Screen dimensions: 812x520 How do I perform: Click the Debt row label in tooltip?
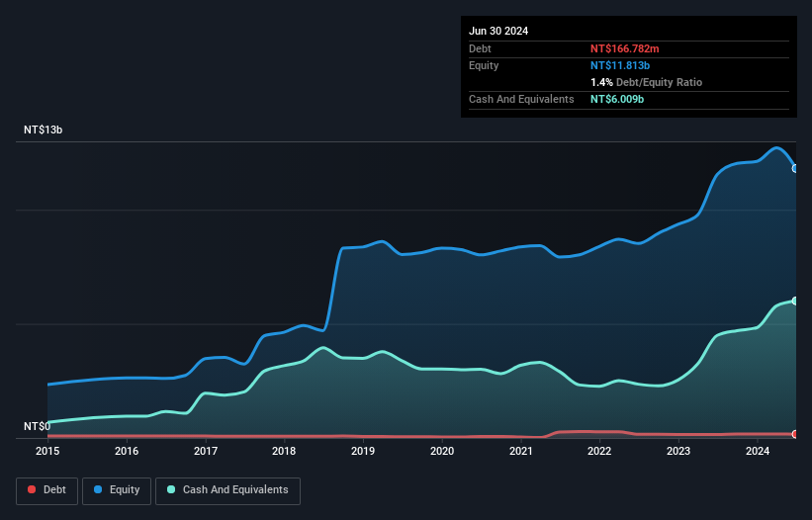480,48
